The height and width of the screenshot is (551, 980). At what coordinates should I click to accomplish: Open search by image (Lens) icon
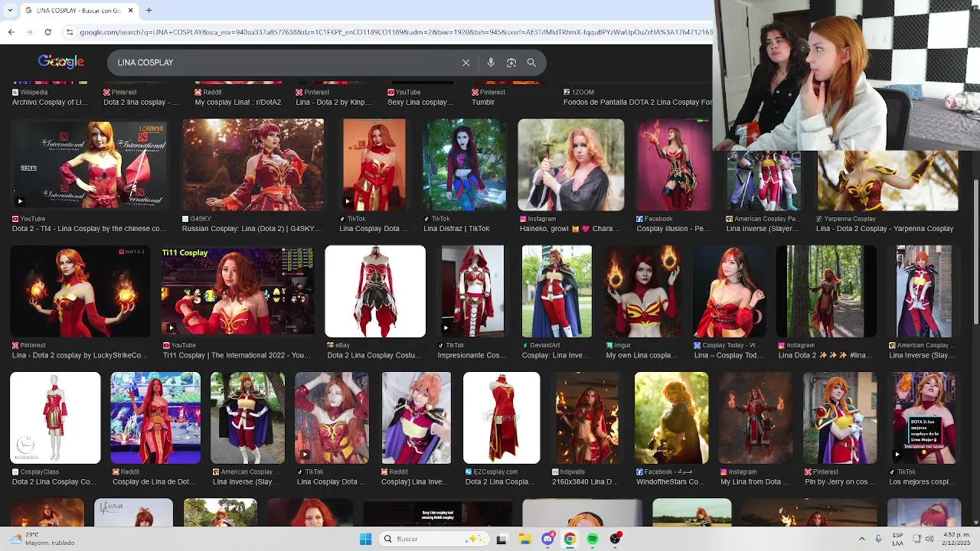(511, 63)
